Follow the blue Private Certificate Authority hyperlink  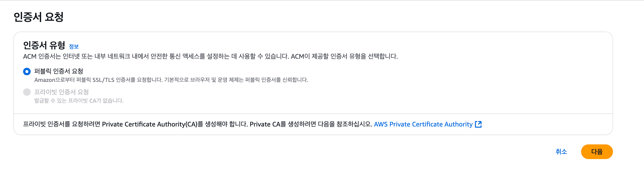(423, 124)
